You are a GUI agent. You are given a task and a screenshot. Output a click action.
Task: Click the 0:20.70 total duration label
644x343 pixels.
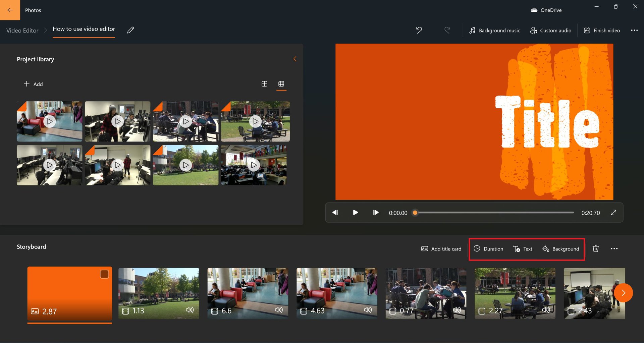(x=591, y=213)
